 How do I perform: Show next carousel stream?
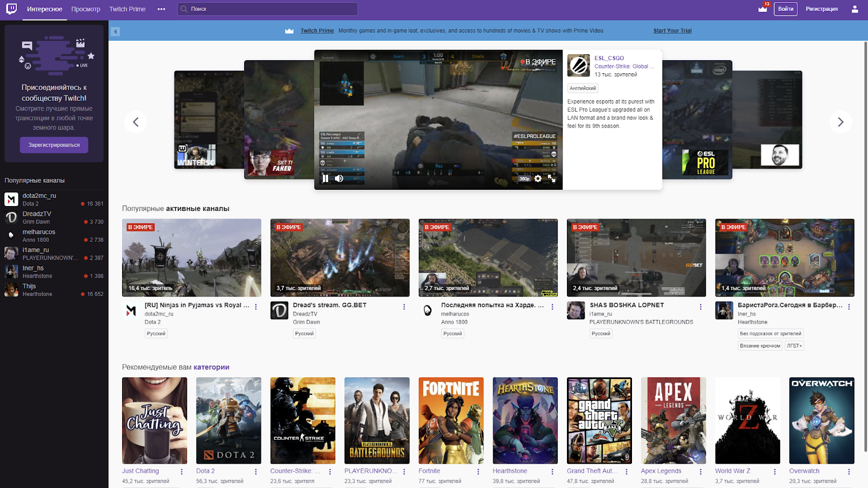point(840,122)
